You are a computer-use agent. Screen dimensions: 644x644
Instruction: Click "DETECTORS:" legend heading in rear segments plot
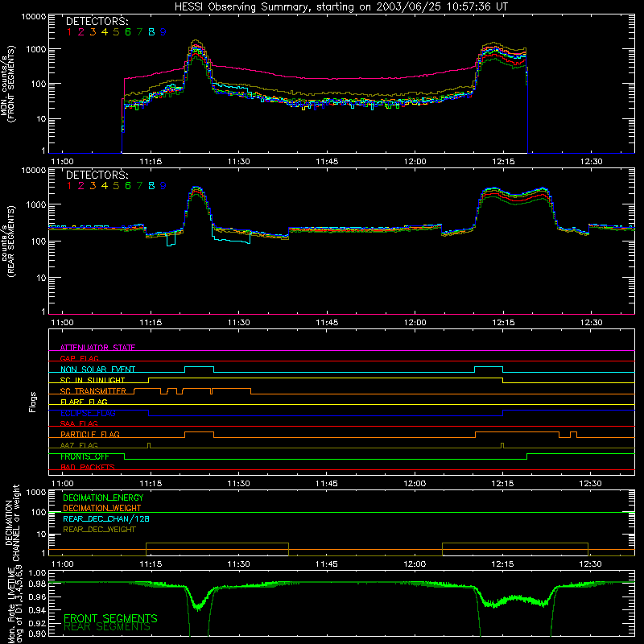(x=97, y=175)
